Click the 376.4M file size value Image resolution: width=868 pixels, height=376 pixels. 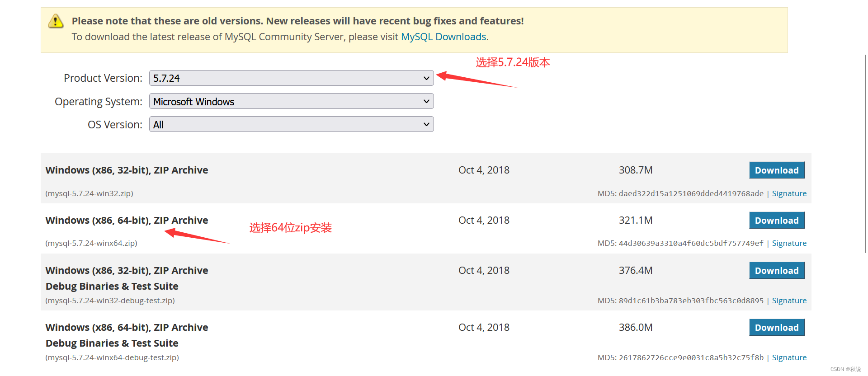pyautogui.click(x=636, y=270)
